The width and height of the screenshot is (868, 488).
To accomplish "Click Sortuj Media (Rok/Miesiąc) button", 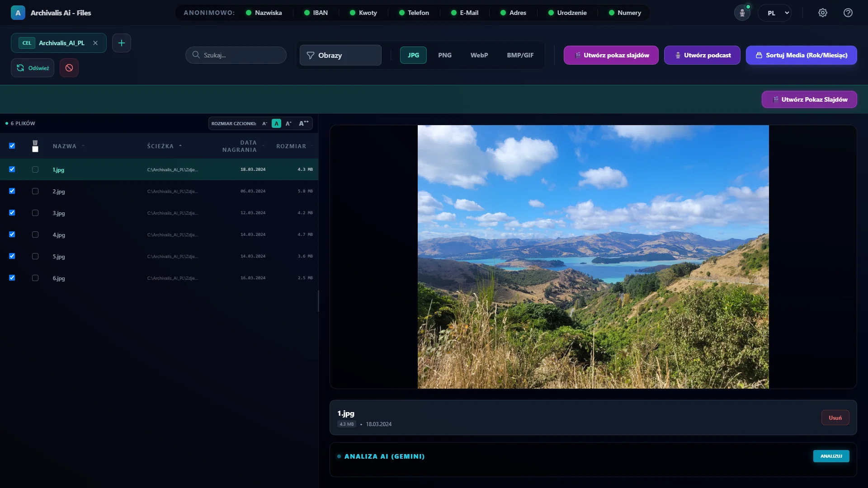I will pos(802,55).
